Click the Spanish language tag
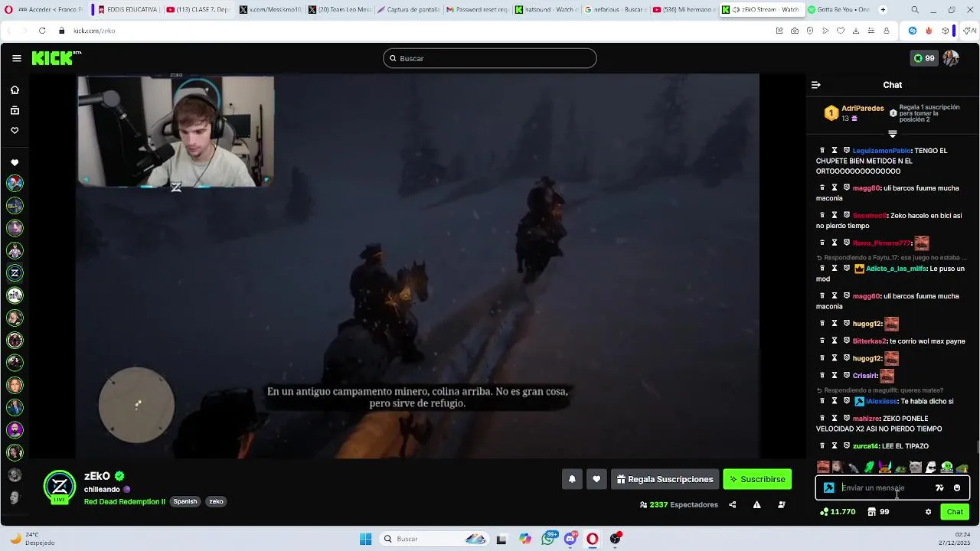The width and height of the screenshot is (980, 551). pyautogui.click(x=185, y=502)
